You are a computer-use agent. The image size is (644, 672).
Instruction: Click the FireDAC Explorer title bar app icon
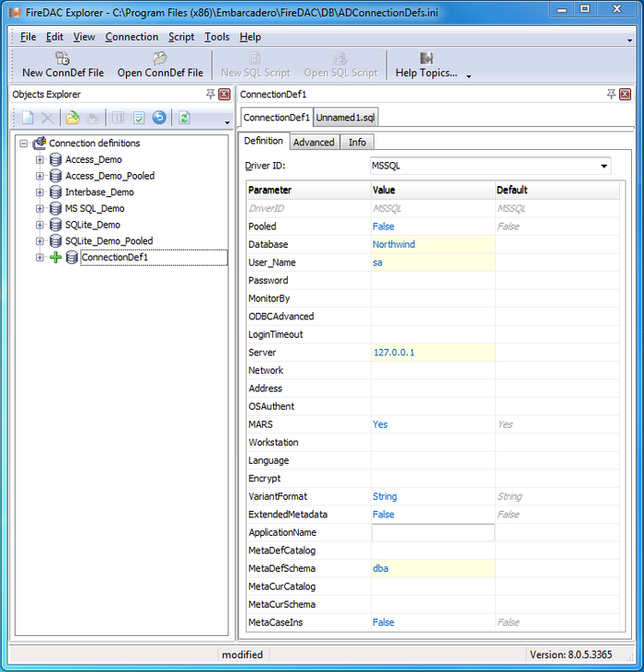15,13
